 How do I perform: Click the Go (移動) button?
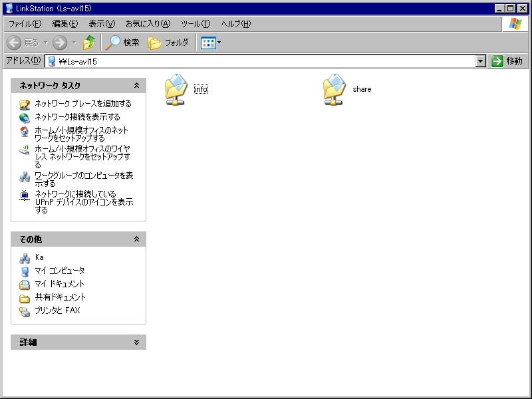(x=507, y=61)
